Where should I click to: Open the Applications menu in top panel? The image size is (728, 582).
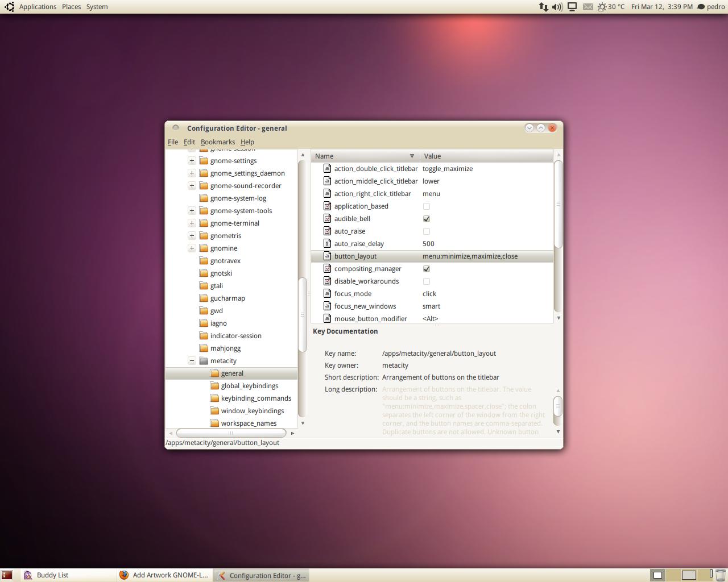point(38,7)
